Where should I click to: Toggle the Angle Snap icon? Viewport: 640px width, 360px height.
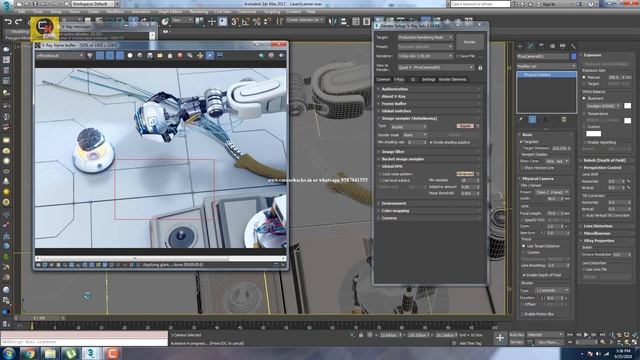click(x=246, y=22)
